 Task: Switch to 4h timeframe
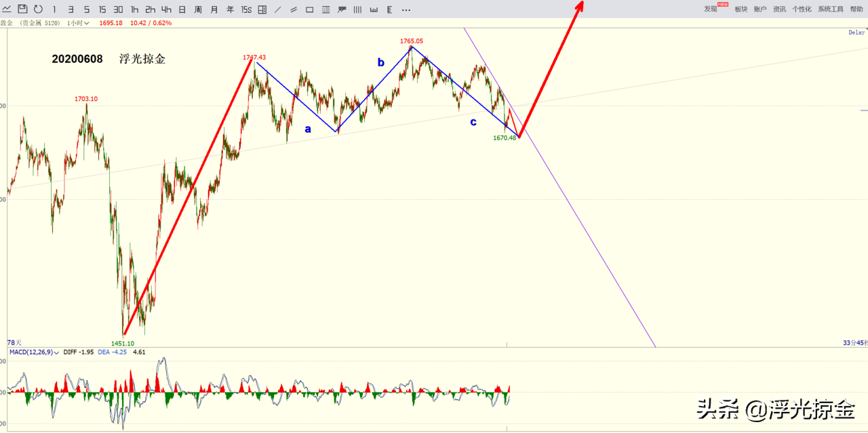[166, 9]
